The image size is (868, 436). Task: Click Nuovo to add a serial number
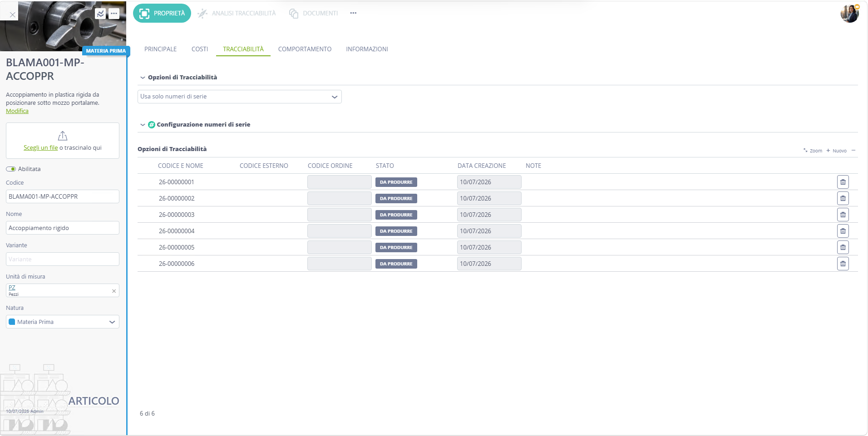(836, 151)
